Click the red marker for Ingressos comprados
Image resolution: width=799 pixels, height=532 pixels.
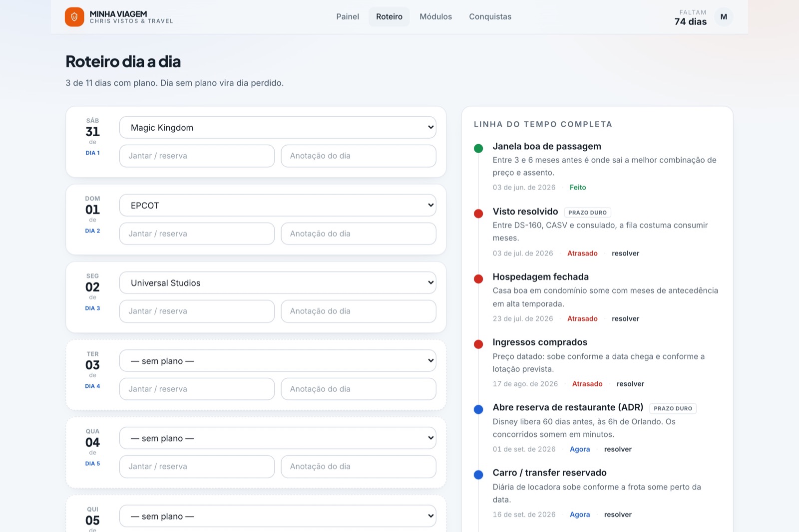tap(478, 344)
